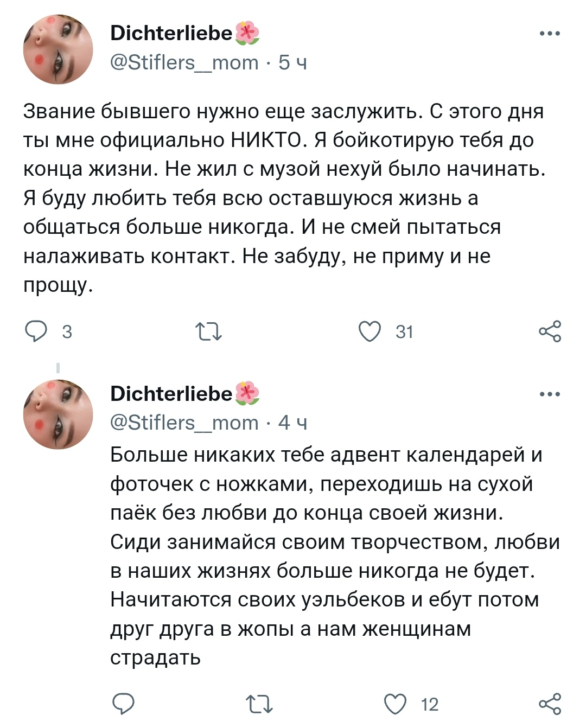586x728 pixels.
Task: Reply to the second tweet posted 4 ч ago
Action: click(124, 704)
